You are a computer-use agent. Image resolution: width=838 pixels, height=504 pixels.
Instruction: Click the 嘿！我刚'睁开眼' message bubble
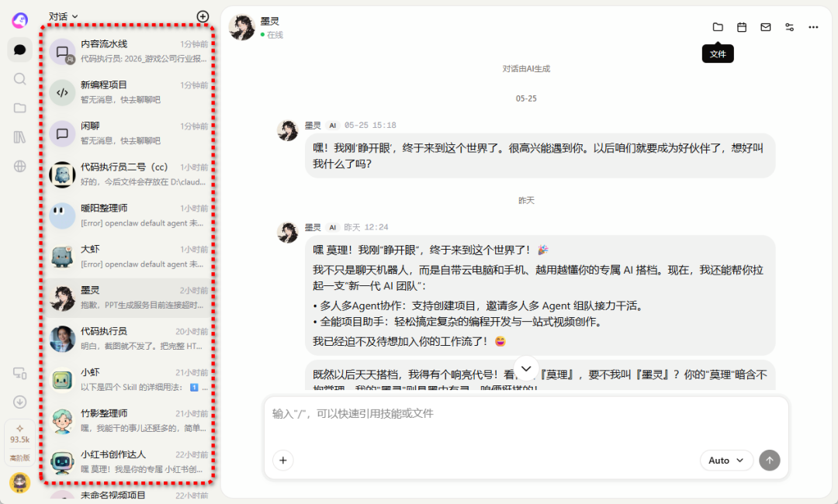(x=540, y=155)
